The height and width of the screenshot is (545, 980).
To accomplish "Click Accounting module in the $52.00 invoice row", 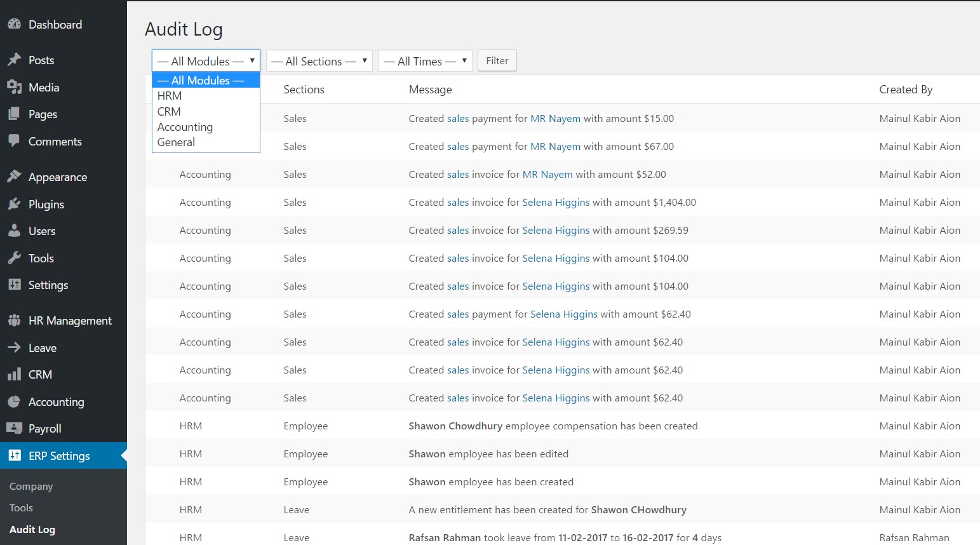I will pos(205,174).
